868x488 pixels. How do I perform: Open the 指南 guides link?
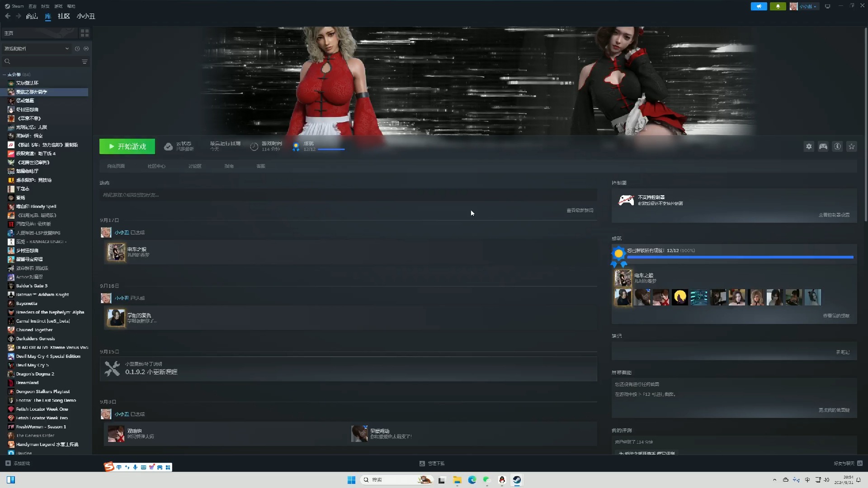point(229,166)
